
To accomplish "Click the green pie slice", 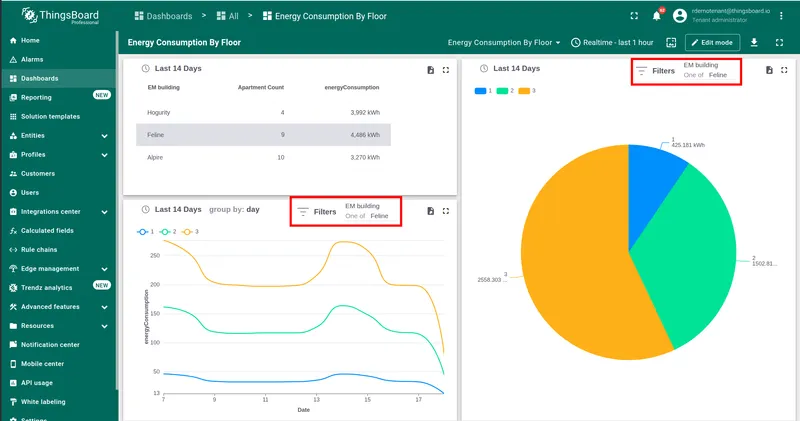I will pyautogui.click(x=689, y=255).
